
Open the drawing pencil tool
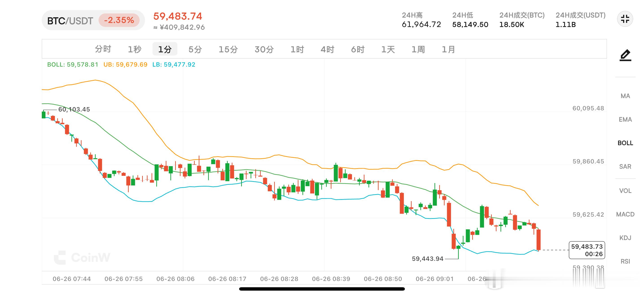point(625,55)
